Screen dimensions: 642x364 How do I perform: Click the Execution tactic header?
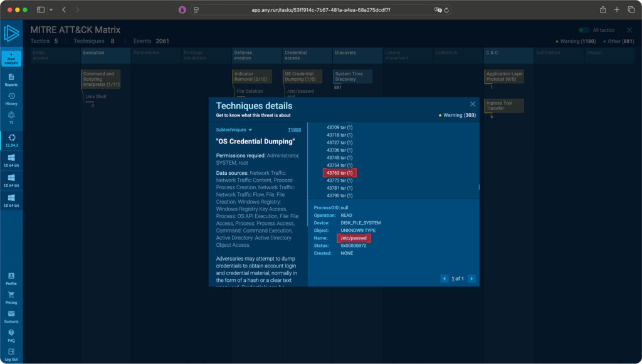(x=105, y=55)
